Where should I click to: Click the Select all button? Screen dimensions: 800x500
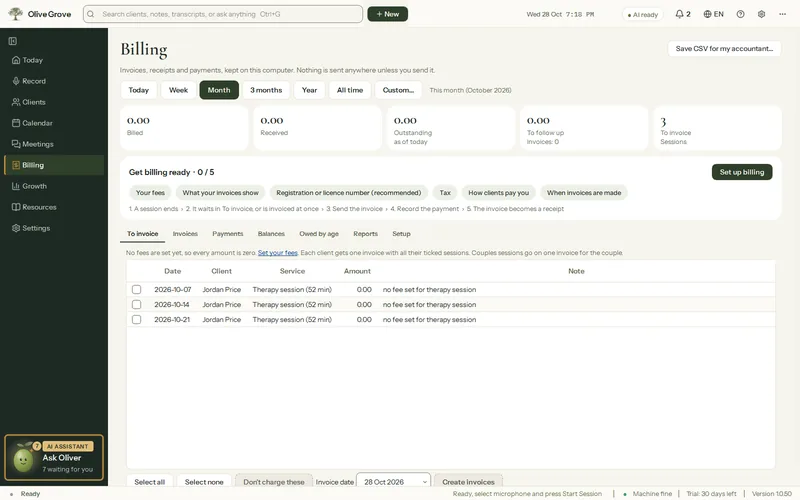[x=149, y=482]
